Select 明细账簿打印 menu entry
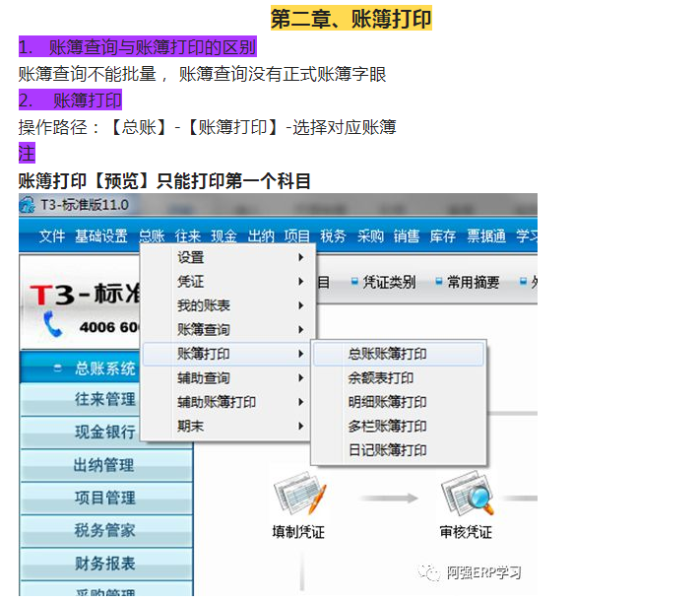 (x=387, y=402)
